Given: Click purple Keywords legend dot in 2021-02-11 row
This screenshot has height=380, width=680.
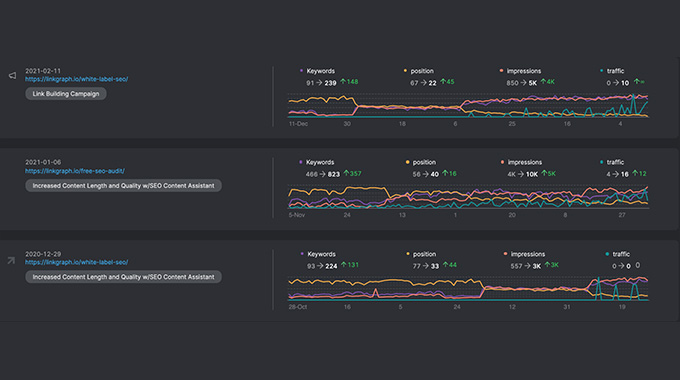Looking at the screenshot, I should pyautogui.click(x=301, y=71).
